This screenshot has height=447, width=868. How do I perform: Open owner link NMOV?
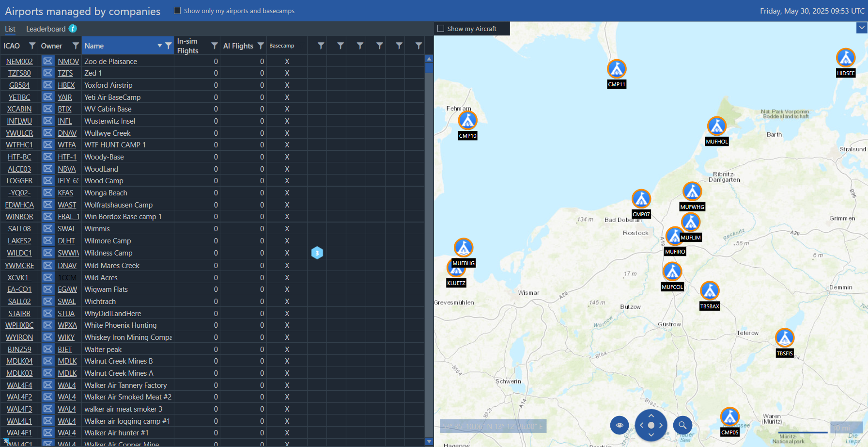pos(68,62)
